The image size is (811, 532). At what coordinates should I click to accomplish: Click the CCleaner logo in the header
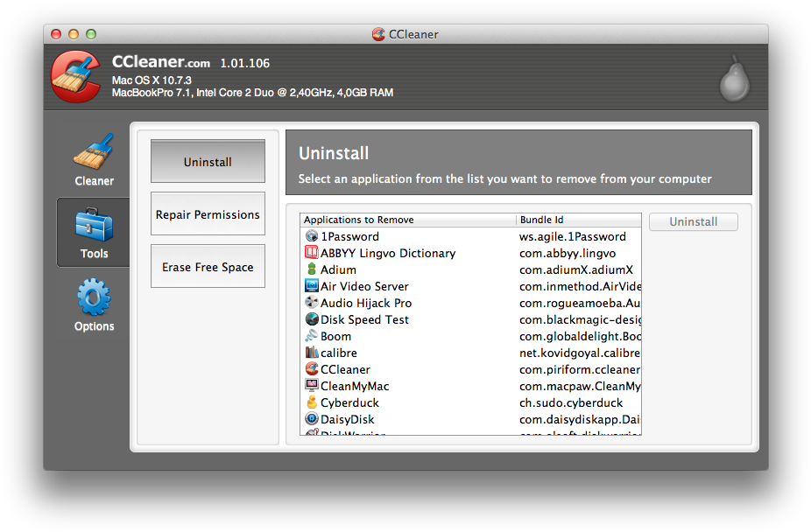pyautogui.click(x=75, y=76)
